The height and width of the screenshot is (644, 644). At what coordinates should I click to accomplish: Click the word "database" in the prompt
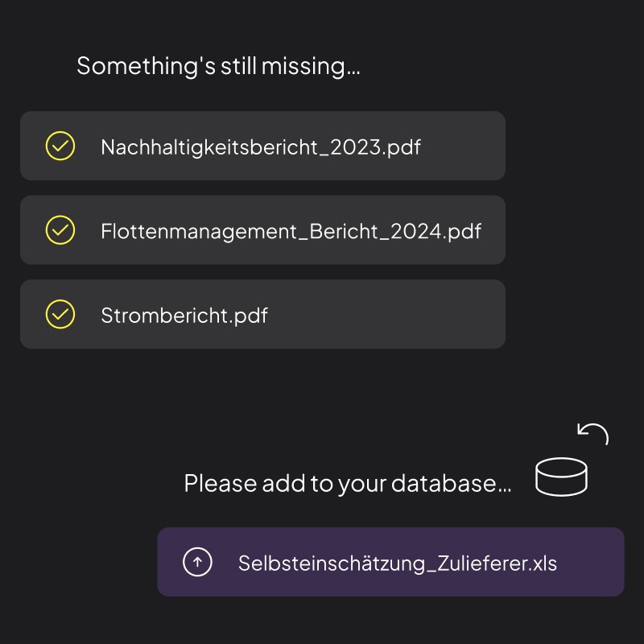coord(444,483)
